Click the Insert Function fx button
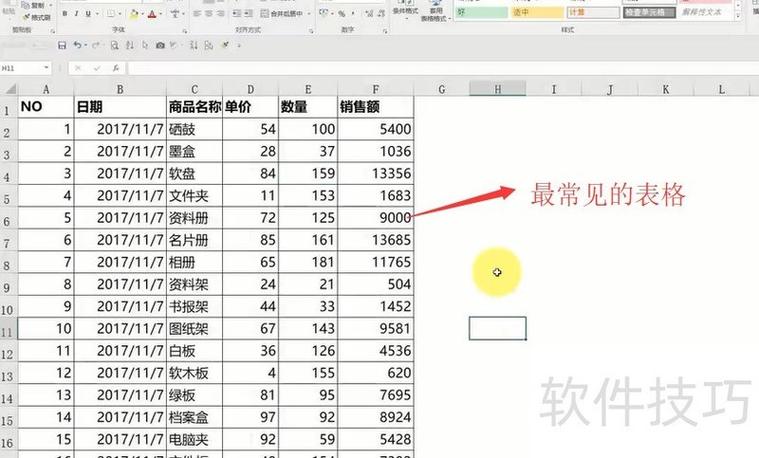Image resolution: width=759 pixels, height=458 pixels. pyautogui.click(x=115, y=68)
